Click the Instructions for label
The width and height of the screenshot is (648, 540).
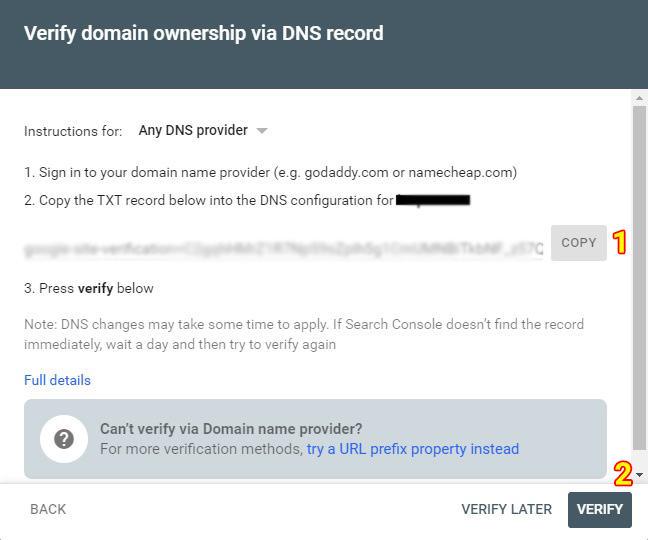point(73,131)
